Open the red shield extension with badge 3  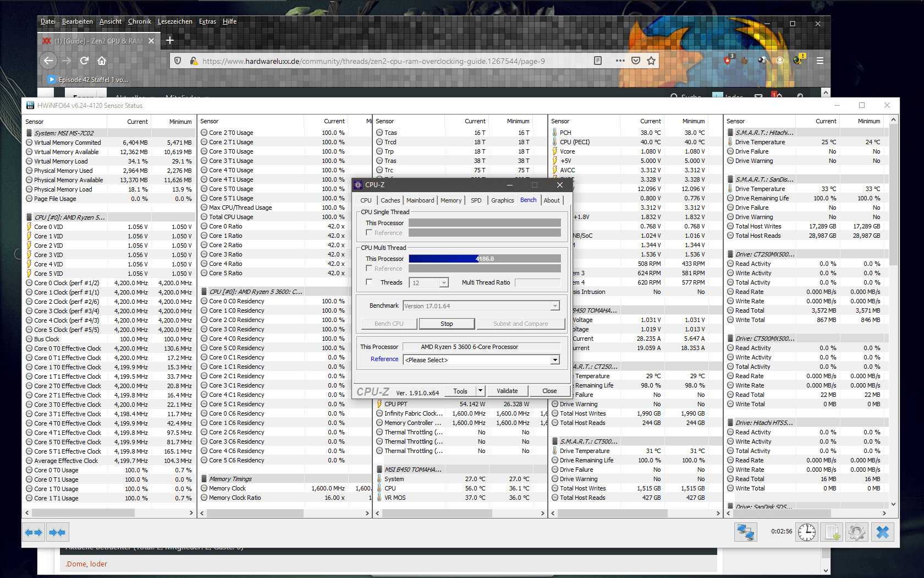(x=728, y=60)
